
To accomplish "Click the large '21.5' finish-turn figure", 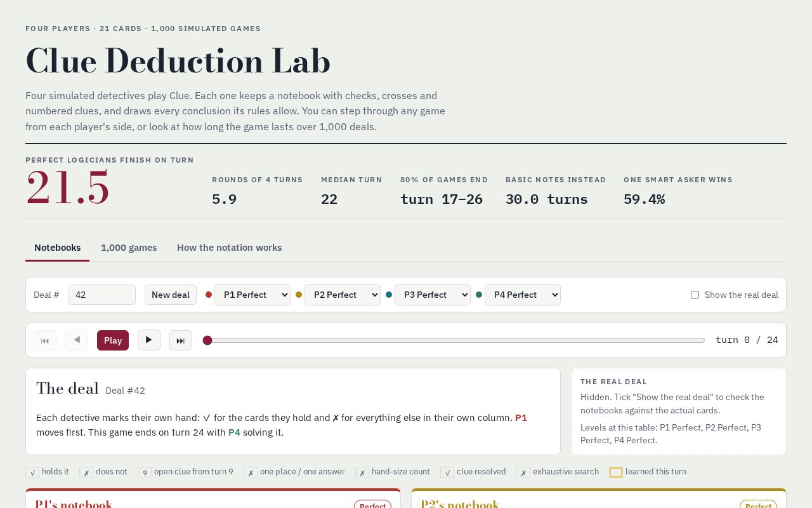I will coord(68,188).
